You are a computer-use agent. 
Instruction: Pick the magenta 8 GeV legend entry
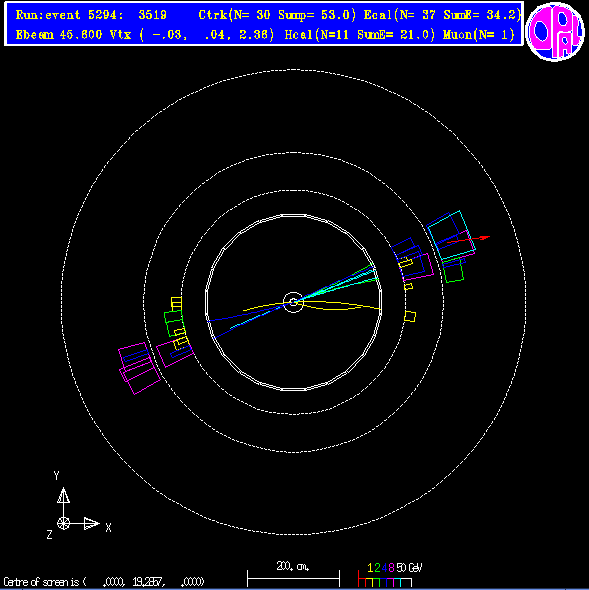pyautogui.click(x=391, y=567)
